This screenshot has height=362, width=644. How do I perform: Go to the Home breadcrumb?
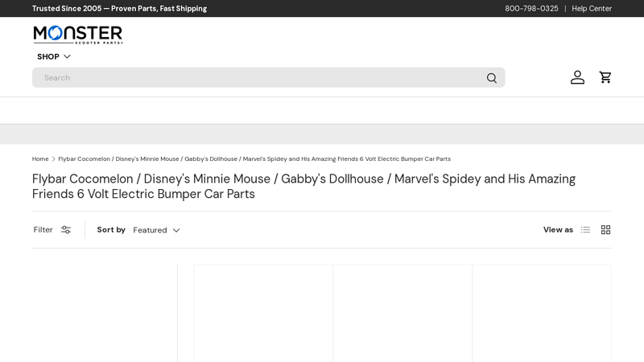point(40,158)
